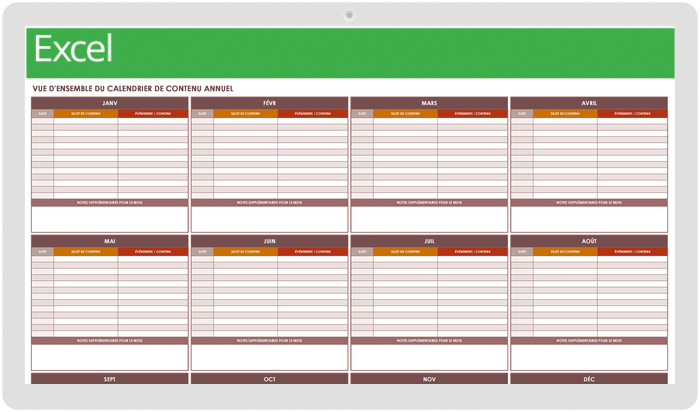Click the JUIL notes box

(429, 357)
